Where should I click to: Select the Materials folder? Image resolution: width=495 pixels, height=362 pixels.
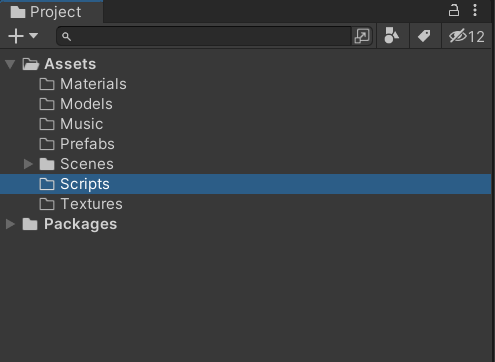click(x=83, y=84)
